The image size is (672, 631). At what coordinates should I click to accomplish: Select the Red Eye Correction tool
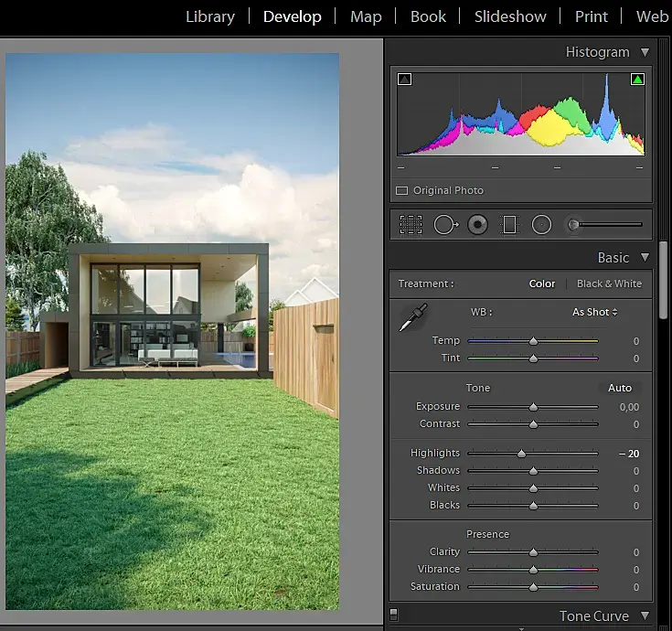(477, 225)
